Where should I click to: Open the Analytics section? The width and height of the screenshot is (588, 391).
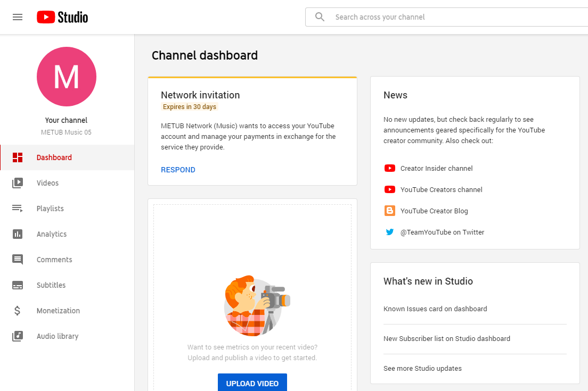click(67, 234)
